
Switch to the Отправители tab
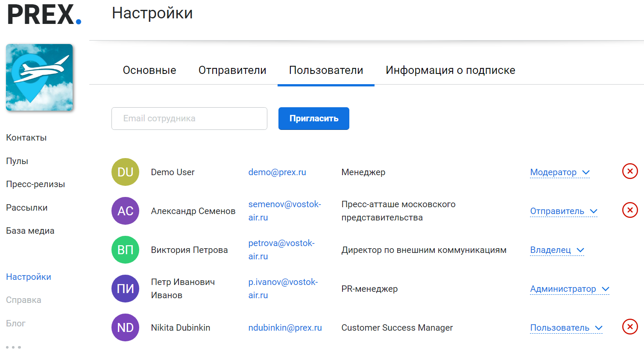coord(232,70)
